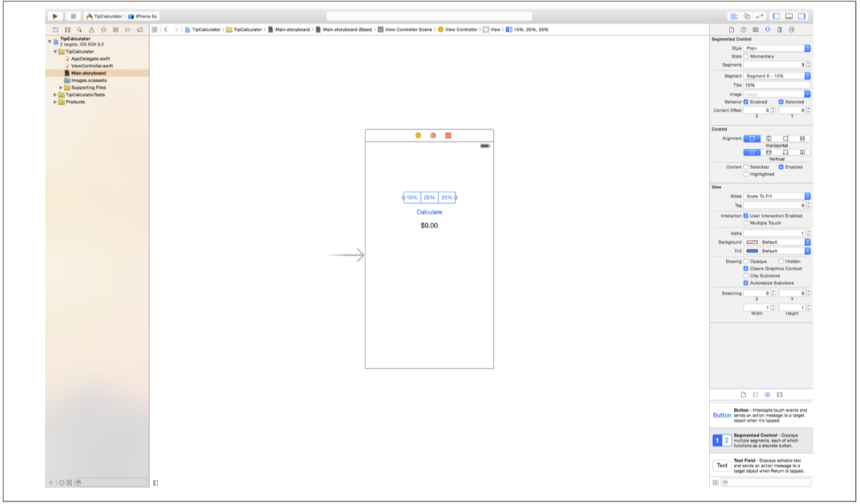Open the Search navigator
The height and width of the screenshot is (504, 860).
click(x=80, y=30)
